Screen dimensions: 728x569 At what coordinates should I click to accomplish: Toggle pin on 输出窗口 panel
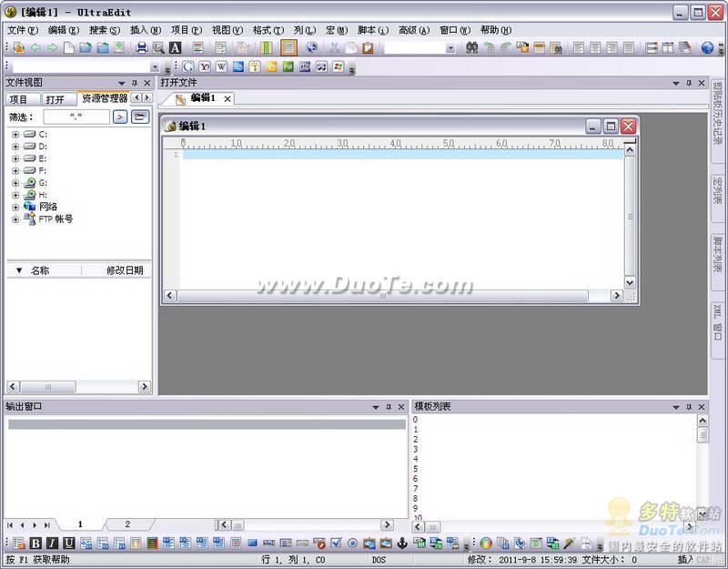[389, 407]
